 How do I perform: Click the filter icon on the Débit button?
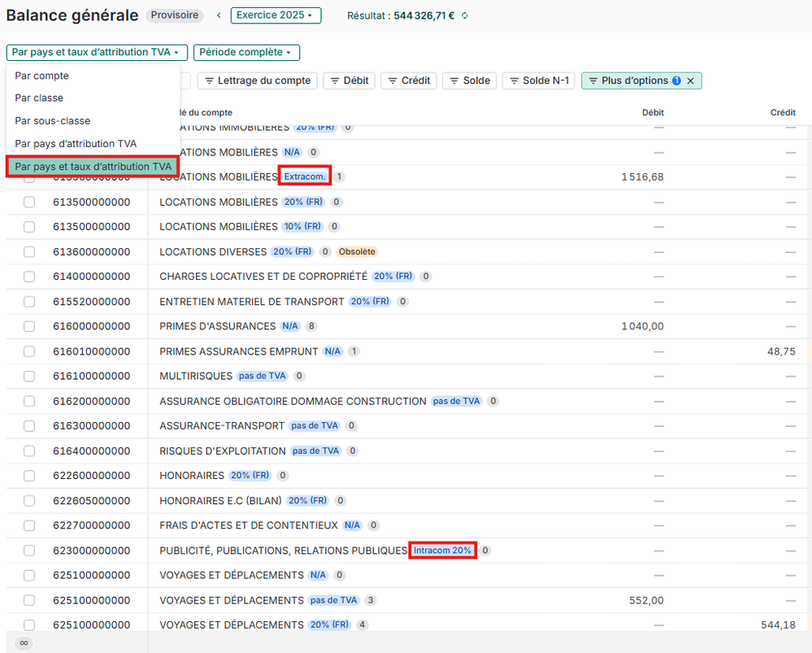(x=334, y=81)
